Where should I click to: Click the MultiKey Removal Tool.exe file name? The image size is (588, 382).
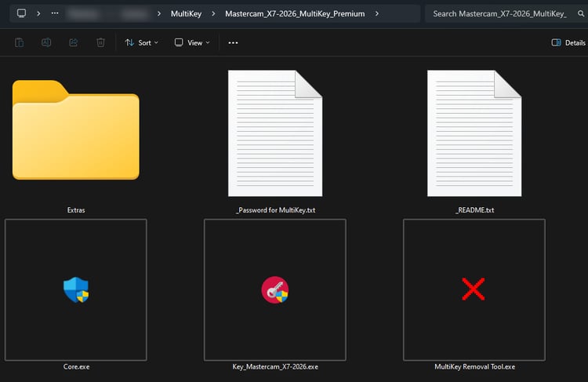pyautogui.click(x=475, y=366)
